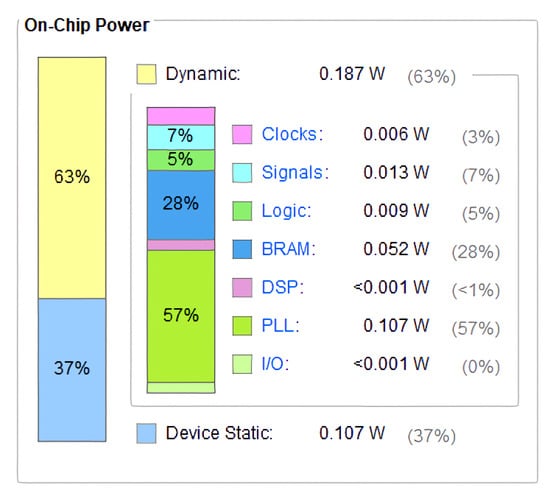Click the pink Clocks legend swatch

tap(242, 134)
